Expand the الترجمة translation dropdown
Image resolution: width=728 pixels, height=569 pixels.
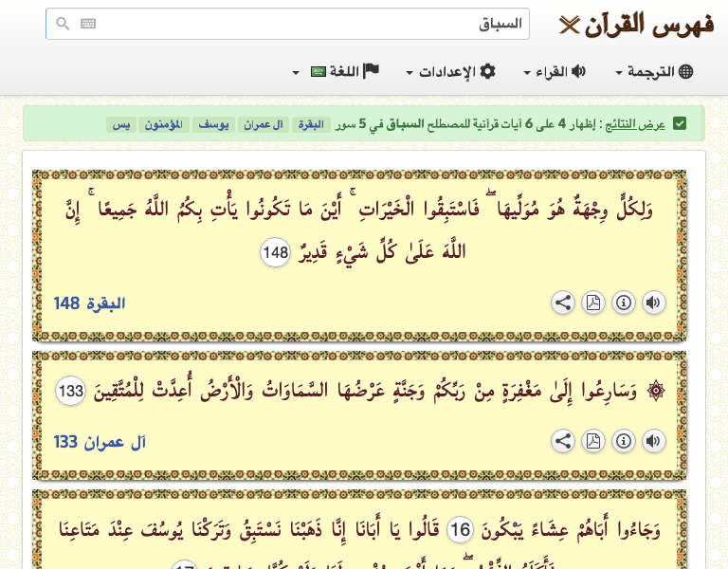tap(654, 71)
